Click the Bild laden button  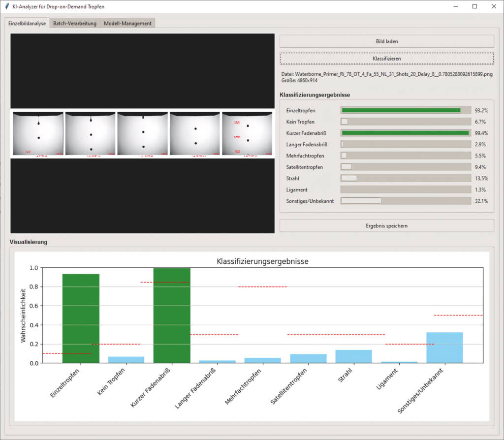[387, 41]
